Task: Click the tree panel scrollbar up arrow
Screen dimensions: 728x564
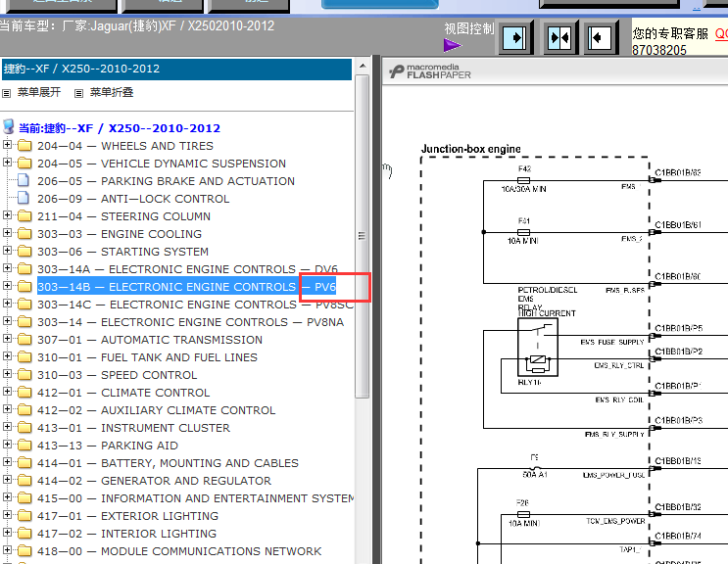Action: click(363, 66)
